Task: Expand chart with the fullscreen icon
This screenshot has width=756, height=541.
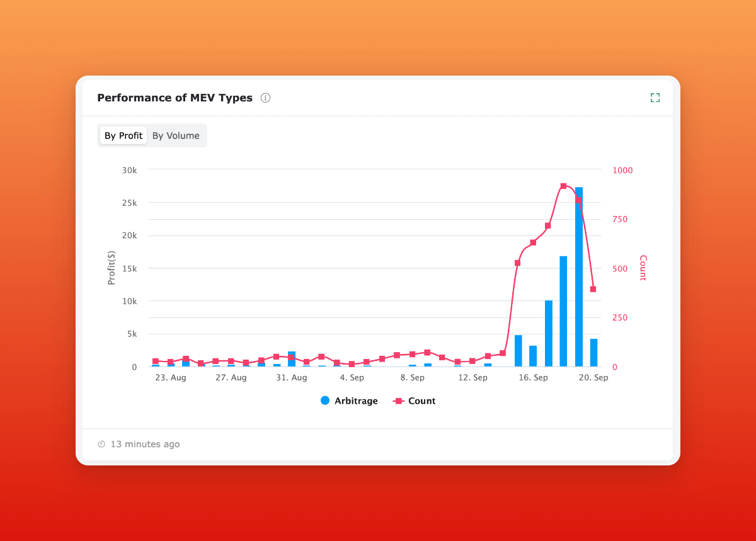Action: 655,98
